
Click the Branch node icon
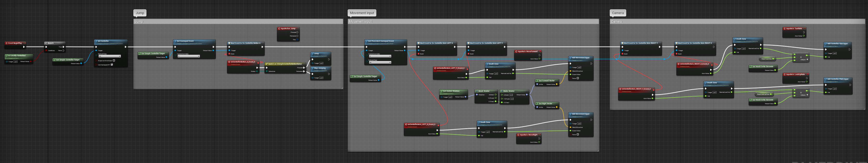47,43
